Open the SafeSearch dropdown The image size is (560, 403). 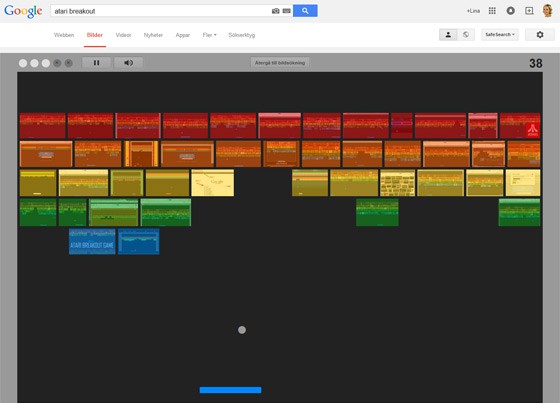500,35
